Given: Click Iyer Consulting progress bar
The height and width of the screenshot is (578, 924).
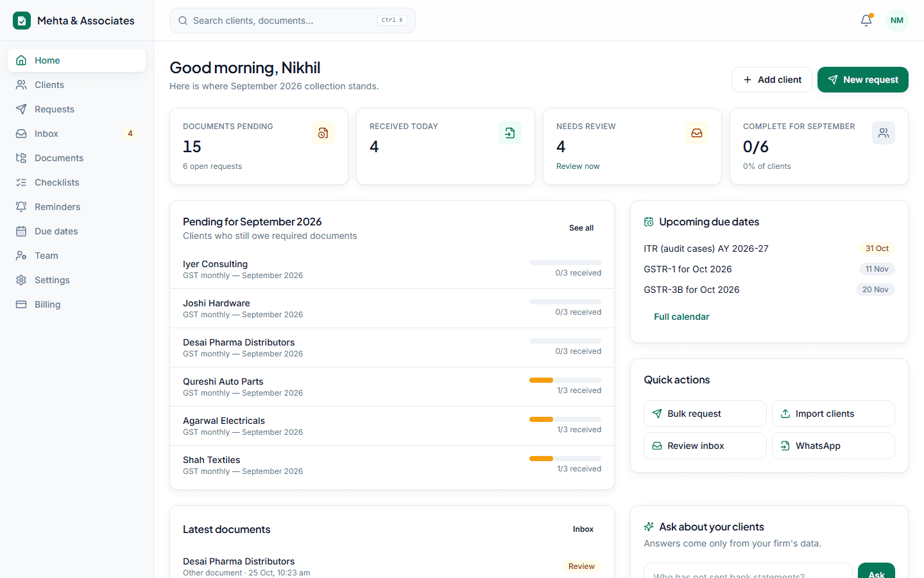Looking at the screenshot, I should point(565,263).
